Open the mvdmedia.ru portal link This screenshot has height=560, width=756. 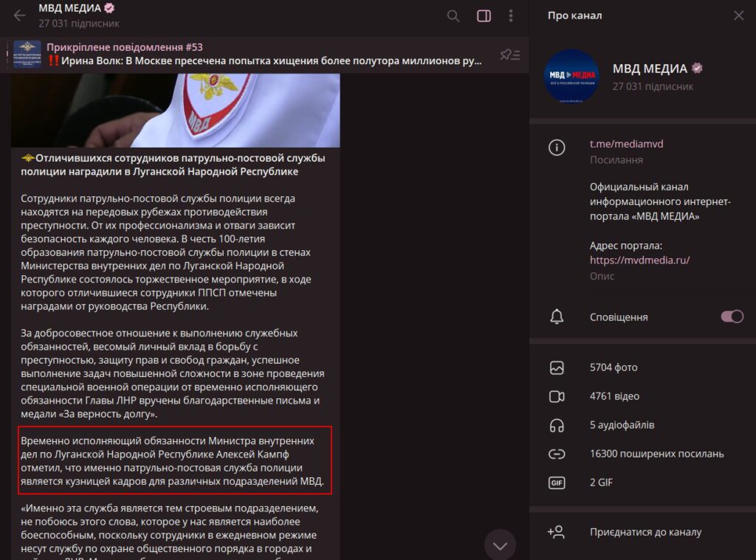639,260
